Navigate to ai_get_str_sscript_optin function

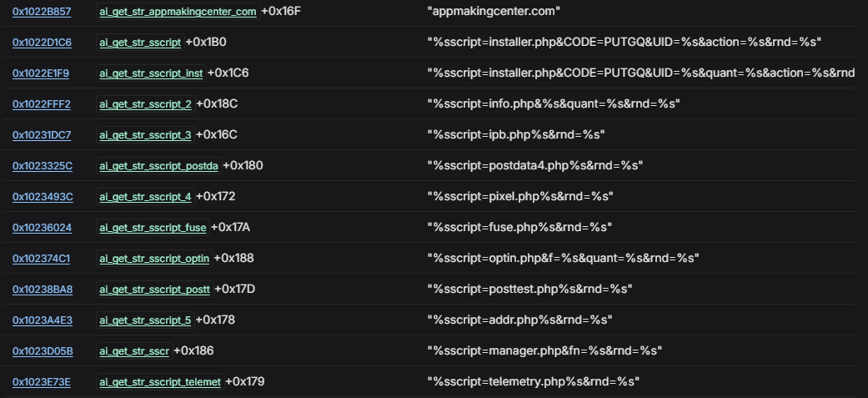[154, 259]
